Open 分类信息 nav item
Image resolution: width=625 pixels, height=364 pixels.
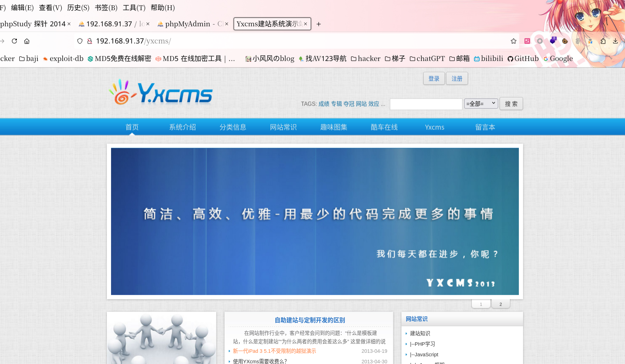point(233,127)
